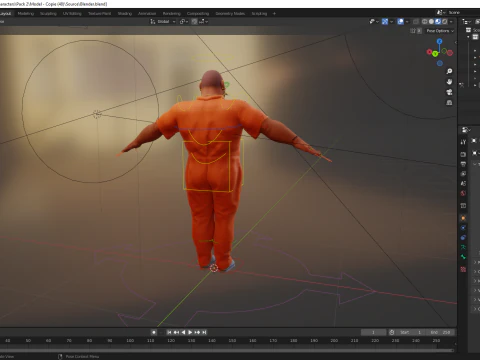This screenshot has height=360, width=480.
Task: Open the Object properties orange square tab
Action: pyautogui.click(x=463, y=218)
